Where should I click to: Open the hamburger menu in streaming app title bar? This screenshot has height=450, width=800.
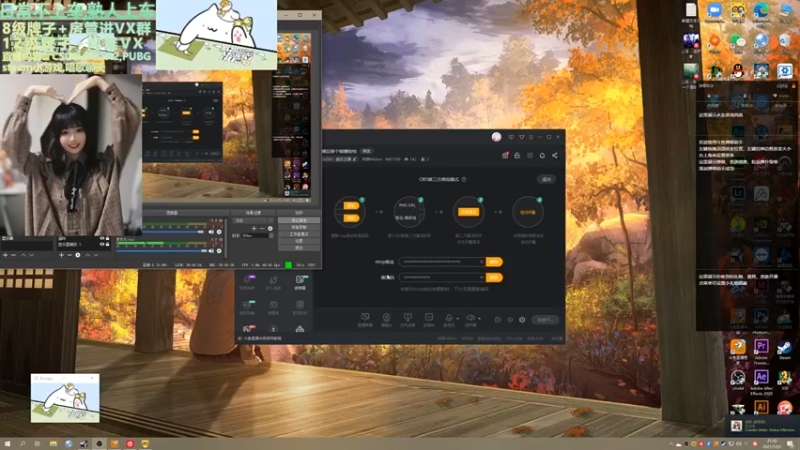pyautogui.click(x=531, y=137)
